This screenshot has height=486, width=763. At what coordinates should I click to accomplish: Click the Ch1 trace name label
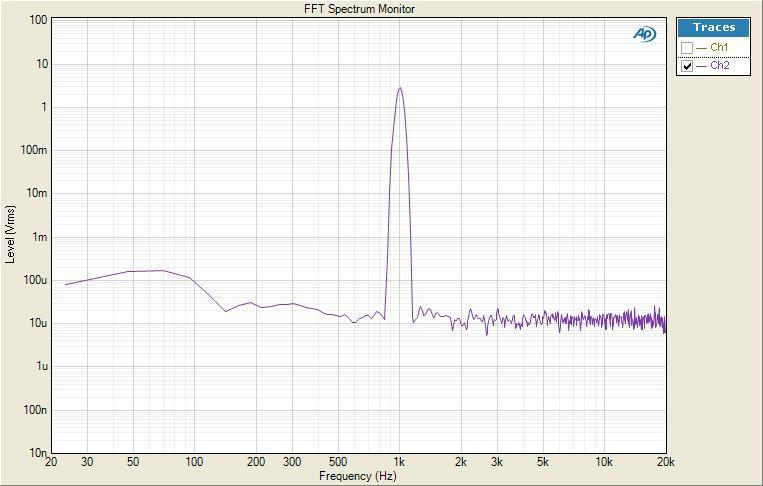coord(719,48)
